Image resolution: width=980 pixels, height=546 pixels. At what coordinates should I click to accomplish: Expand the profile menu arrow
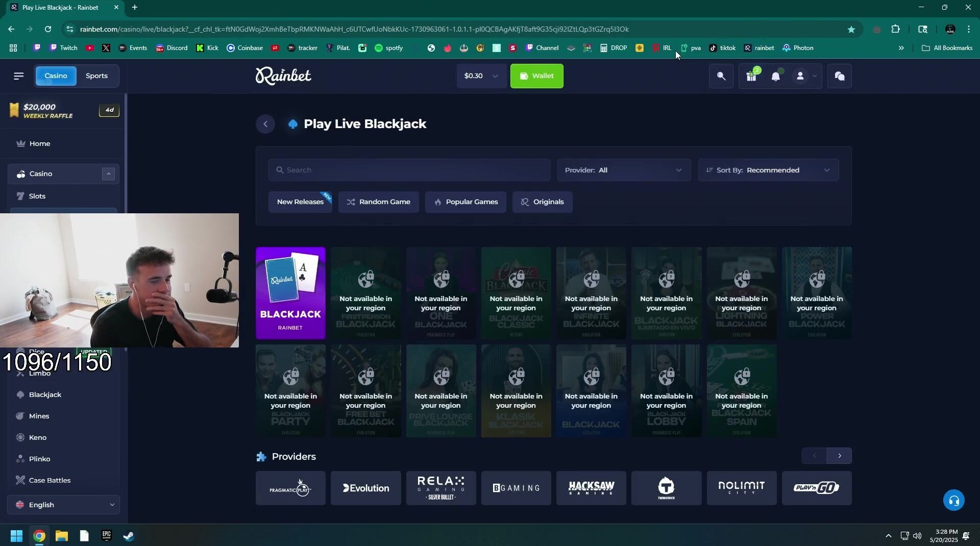coord(815,76)
